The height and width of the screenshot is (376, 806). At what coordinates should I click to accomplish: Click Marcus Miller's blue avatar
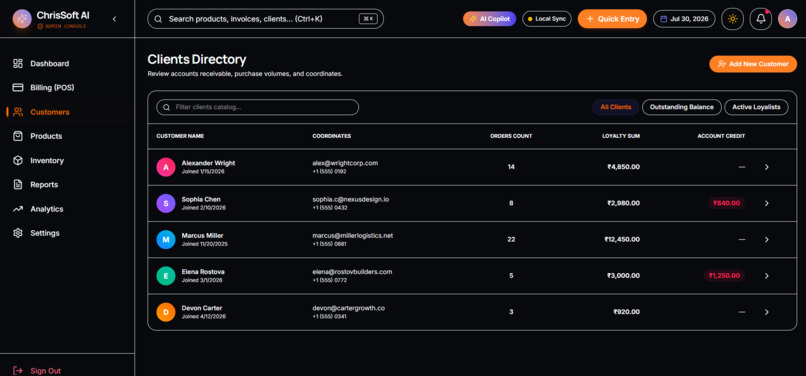point(166,240)
